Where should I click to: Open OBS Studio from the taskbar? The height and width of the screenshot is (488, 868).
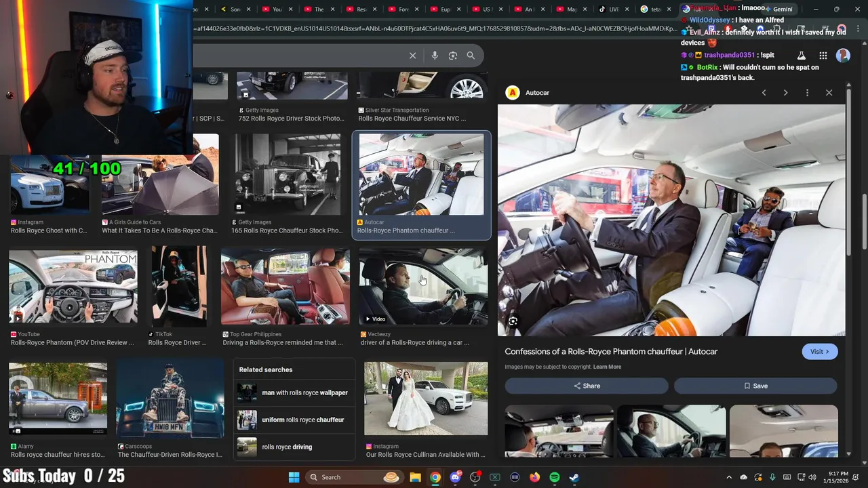tap(475, 477)
